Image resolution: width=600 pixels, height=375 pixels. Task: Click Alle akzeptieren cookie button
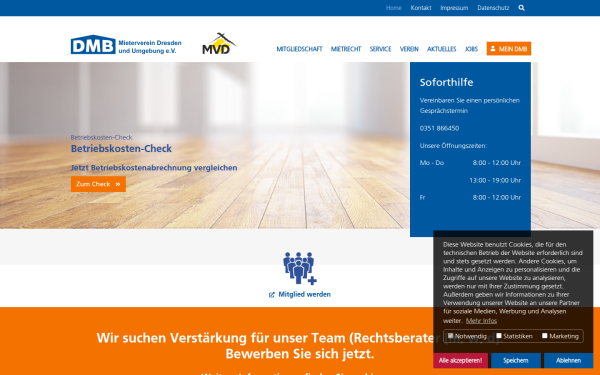click(460, 360)
